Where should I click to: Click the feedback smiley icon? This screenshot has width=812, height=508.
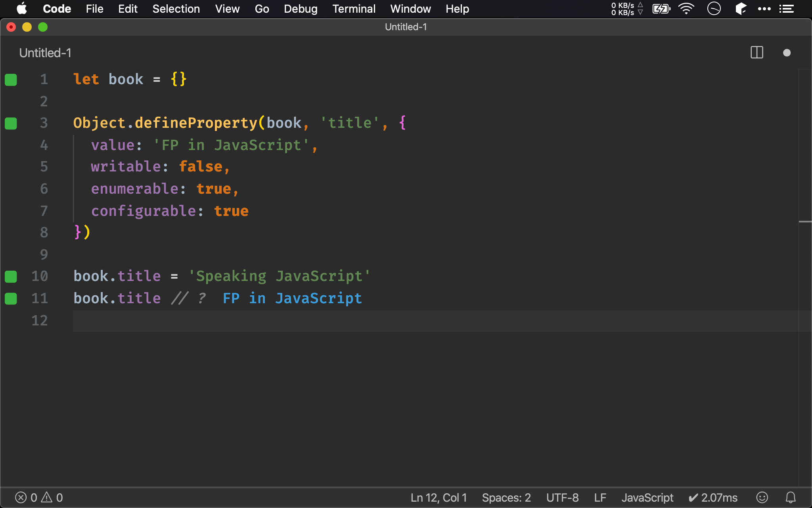762,497
